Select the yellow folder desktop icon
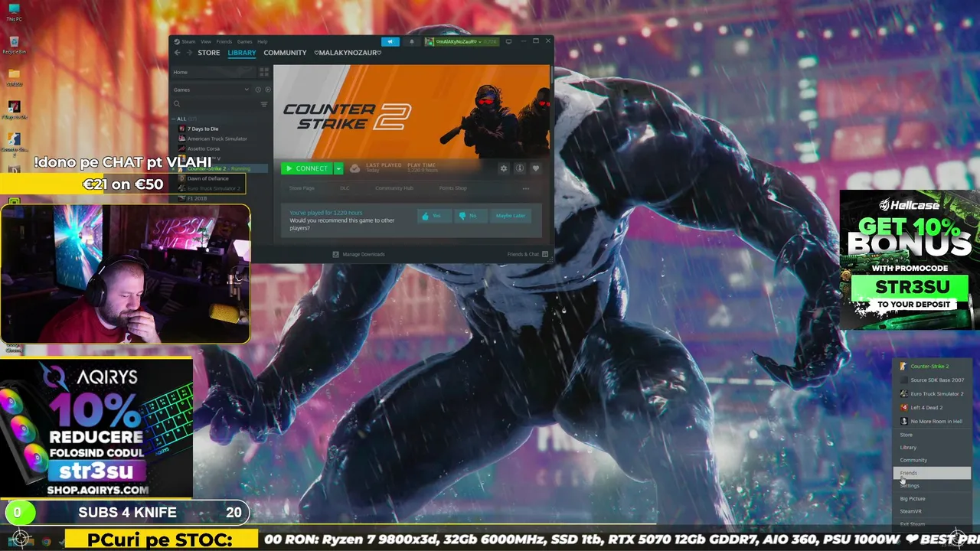 (14, 77)
